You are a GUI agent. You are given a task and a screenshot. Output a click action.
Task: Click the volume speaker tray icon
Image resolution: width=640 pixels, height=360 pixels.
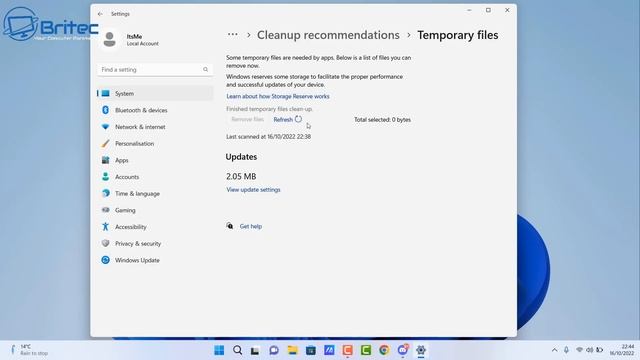pos(589,350)
